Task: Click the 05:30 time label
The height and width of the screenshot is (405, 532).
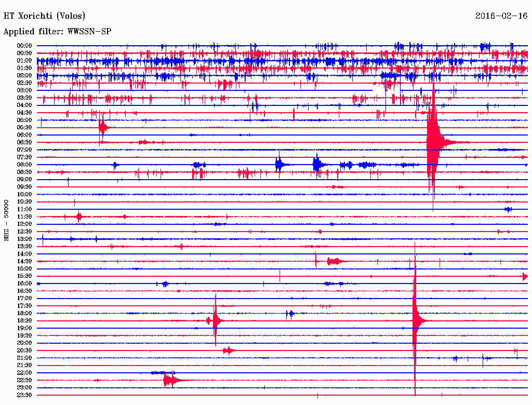Action: pos(24,128)
